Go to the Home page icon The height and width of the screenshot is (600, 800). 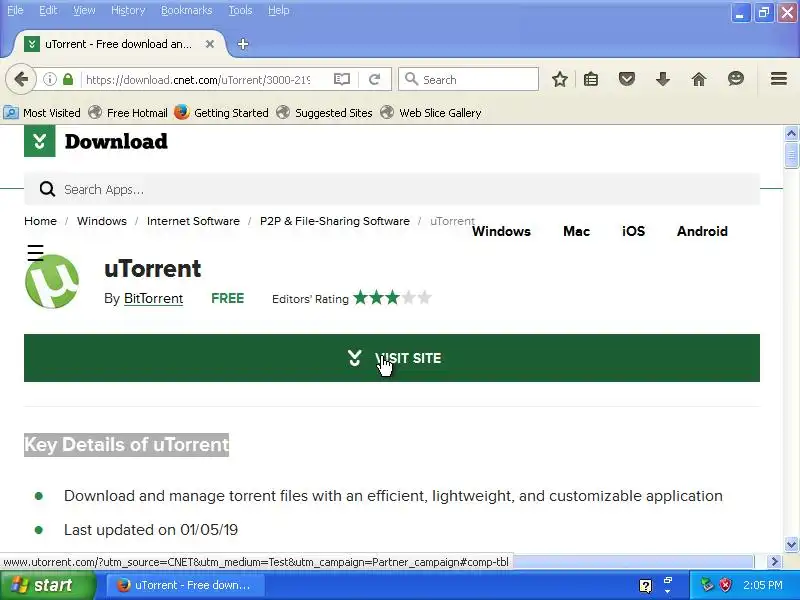699,79
